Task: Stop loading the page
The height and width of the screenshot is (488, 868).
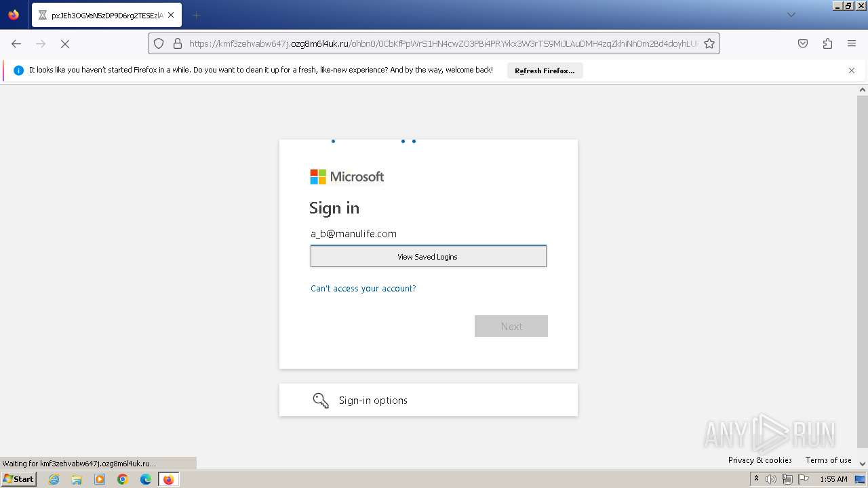Action: 65,43
